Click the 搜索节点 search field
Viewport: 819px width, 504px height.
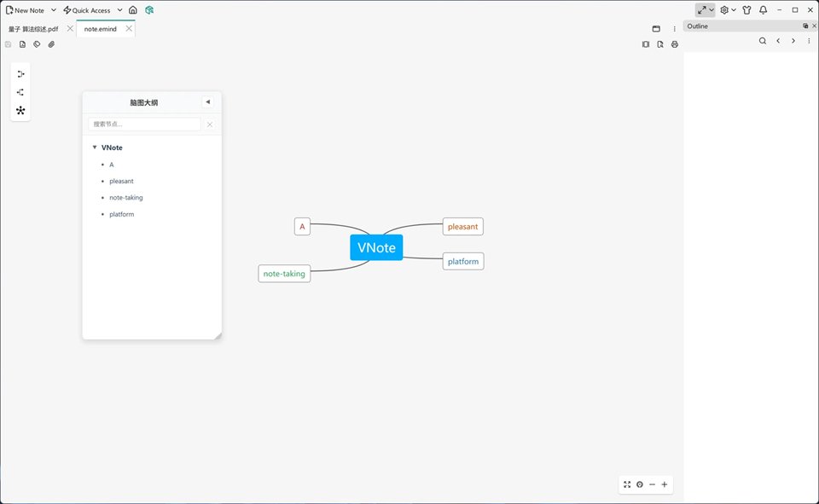click(144, 125)
